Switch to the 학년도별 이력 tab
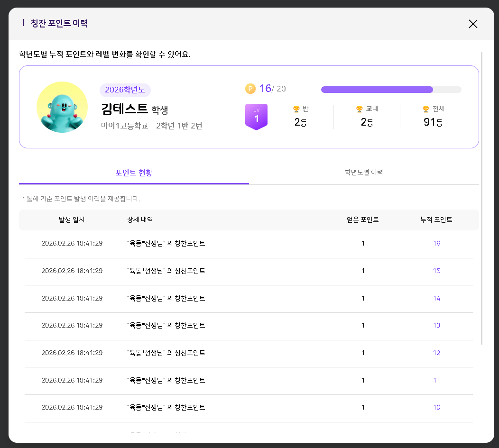 tap(364, 173)
